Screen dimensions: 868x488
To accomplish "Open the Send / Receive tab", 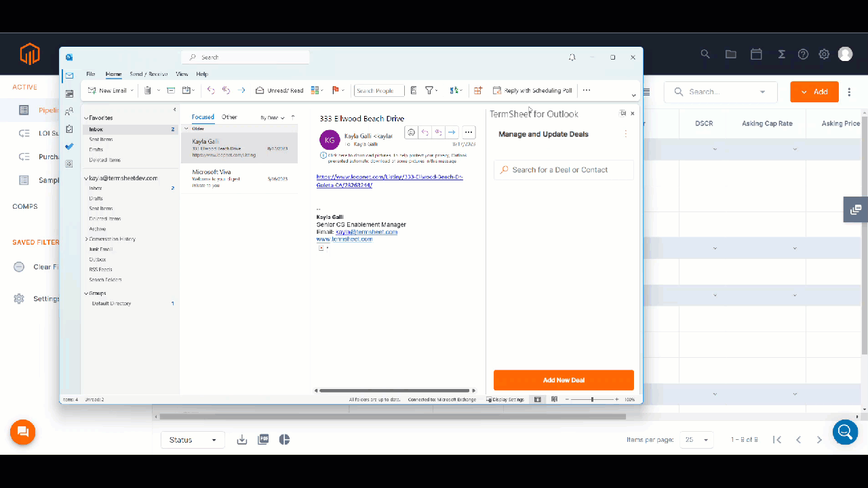I will click(149, 74).
